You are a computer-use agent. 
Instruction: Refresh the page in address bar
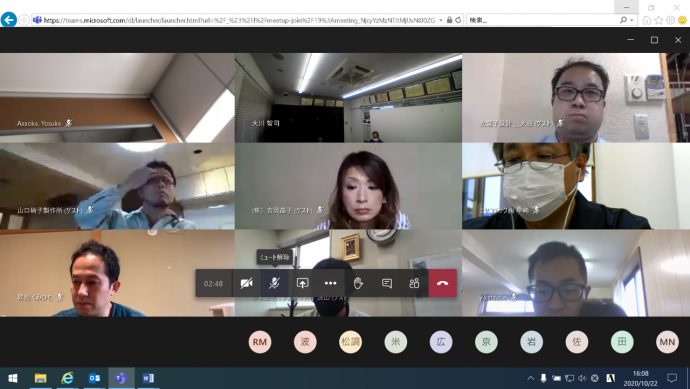458,20
